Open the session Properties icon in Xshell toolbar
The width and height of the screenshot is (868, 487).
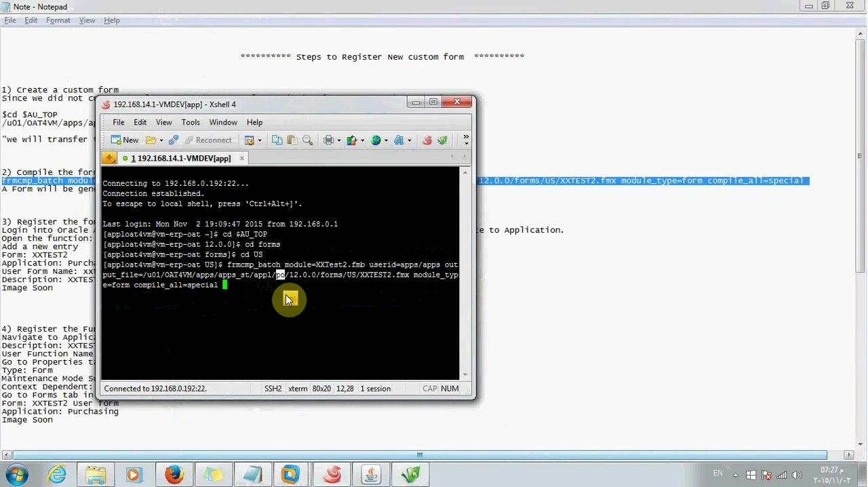[x=249, y=140]
